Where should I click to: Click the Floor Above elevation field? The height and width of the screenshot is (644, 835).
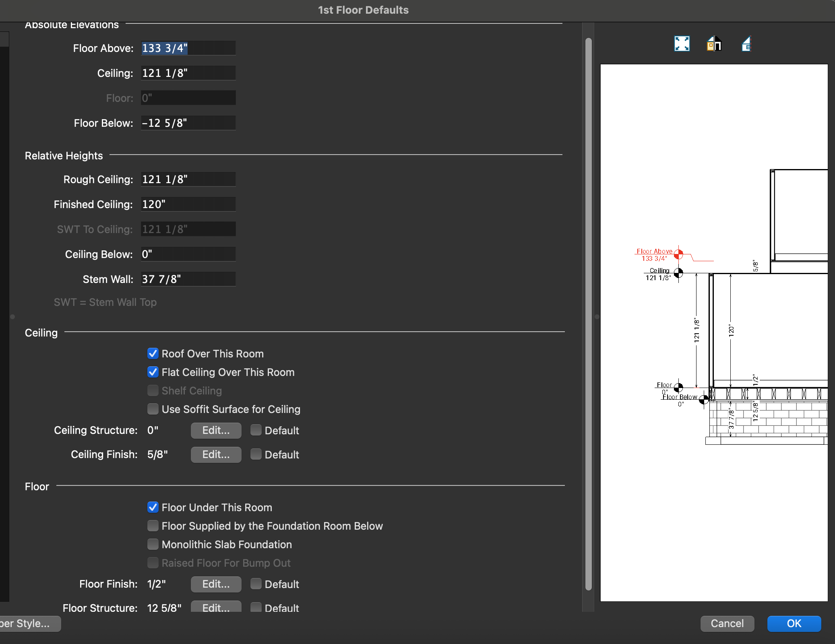(x=188, y=48)
